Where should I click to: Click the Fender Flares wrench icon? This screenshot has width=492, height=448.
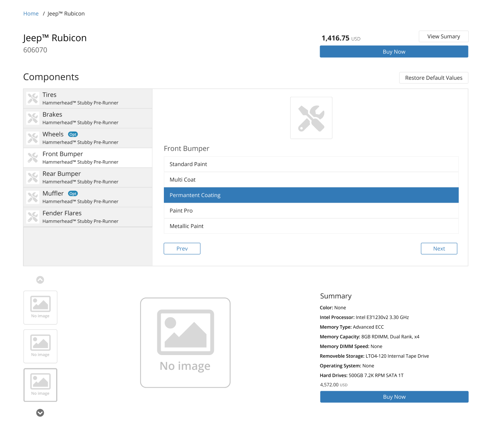33,217
